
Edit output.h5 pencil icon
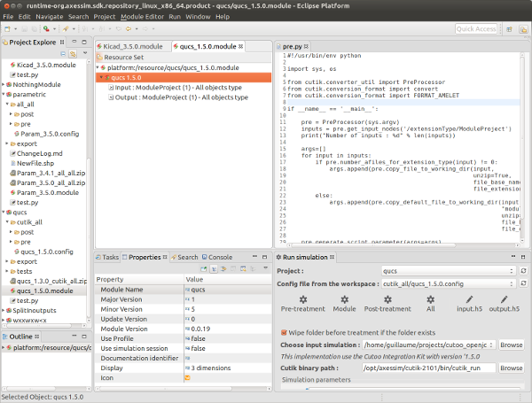point(505,299)
